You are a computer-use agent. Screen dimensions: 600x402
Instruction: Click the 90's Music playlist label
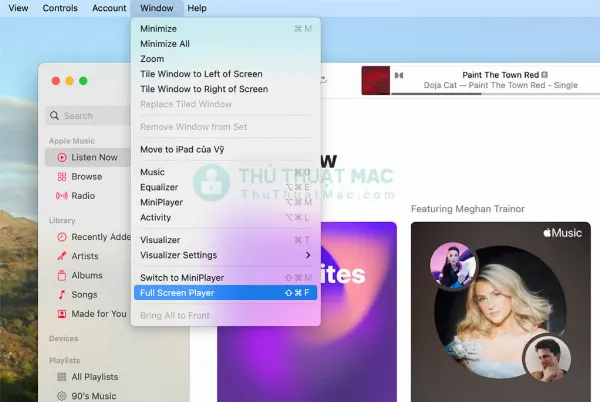click(94, 396)
